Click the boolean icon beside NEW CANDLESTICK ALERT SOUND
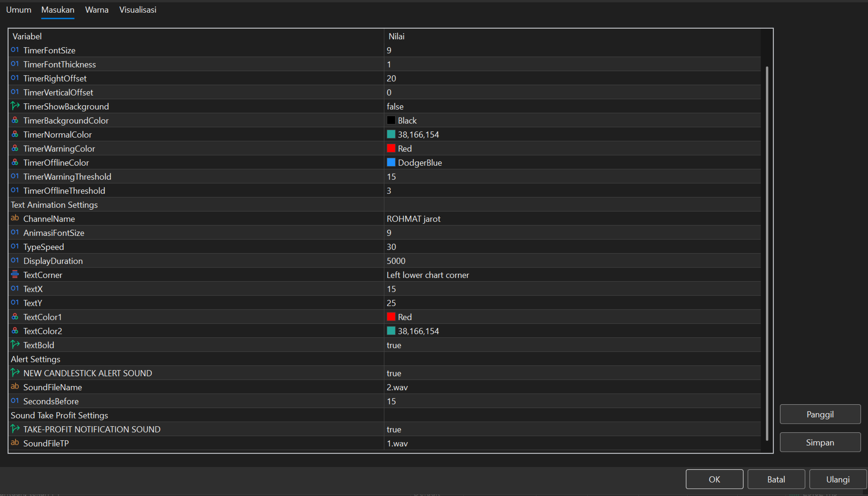 (x=15, y=373)
